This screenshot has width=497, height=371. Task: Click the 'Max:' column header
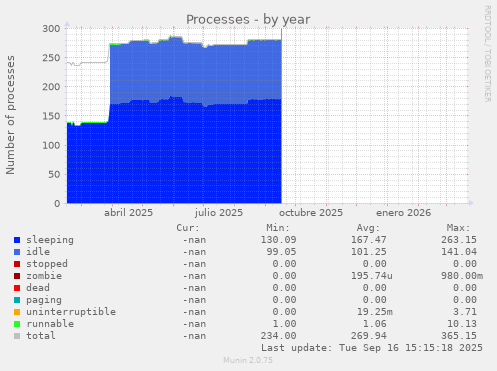(458, 228)
